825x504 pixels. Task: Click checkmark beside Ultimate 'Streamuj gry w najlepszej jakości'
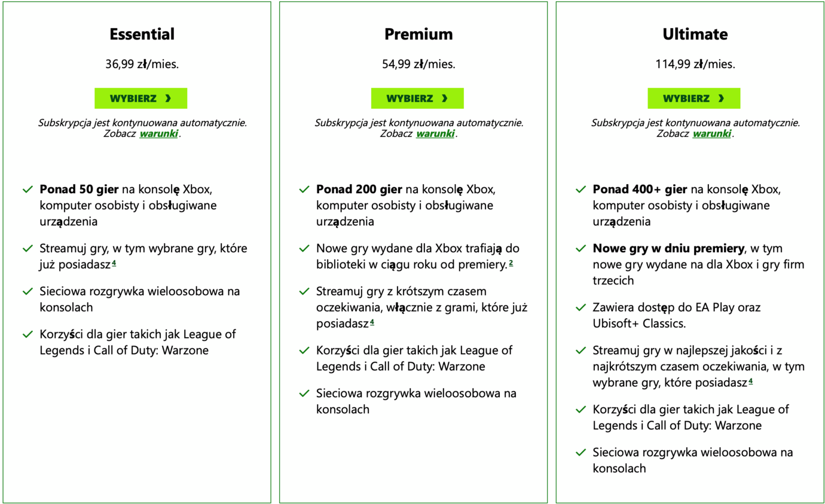click(x=580, y=350)
